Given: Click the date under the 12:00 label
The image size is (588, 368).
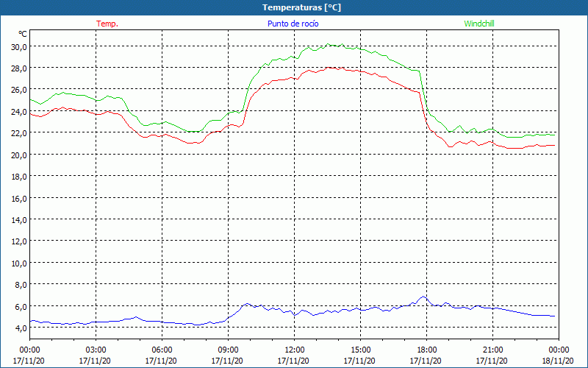Looking at the screenshot, I should (x=293, y=361).
